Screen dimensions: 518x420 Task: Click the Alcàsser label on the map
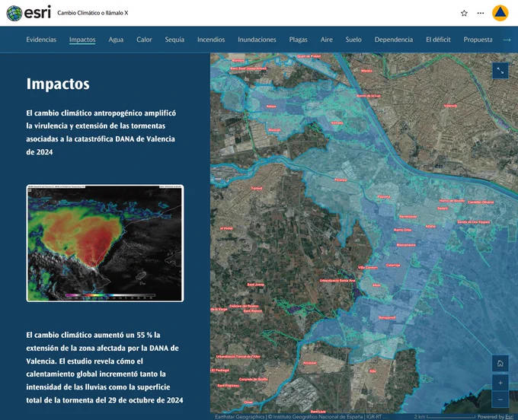tap(310, 363)
